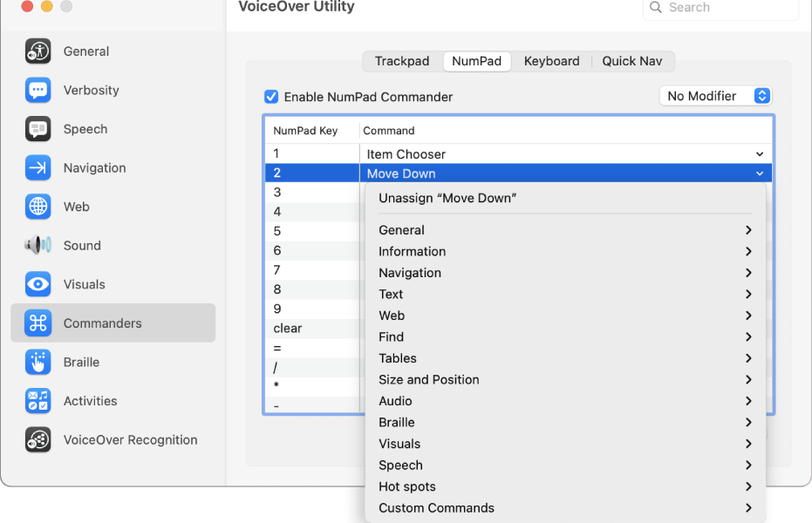Open the Web globe icon
This screenshot has width=812, height=523.
pos(38,207)
